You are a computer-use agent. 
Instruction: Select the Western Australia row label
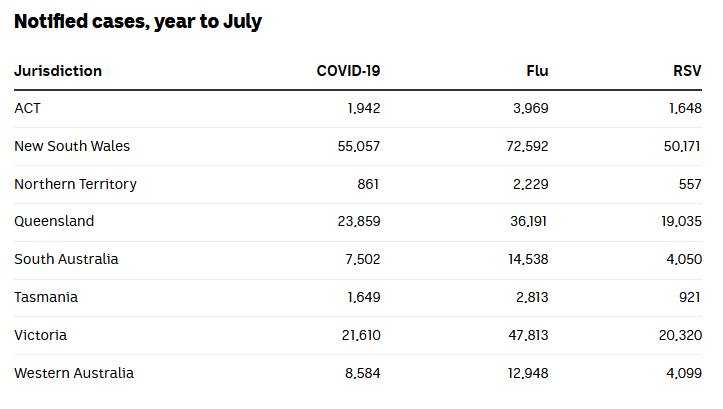pos(74,373)
